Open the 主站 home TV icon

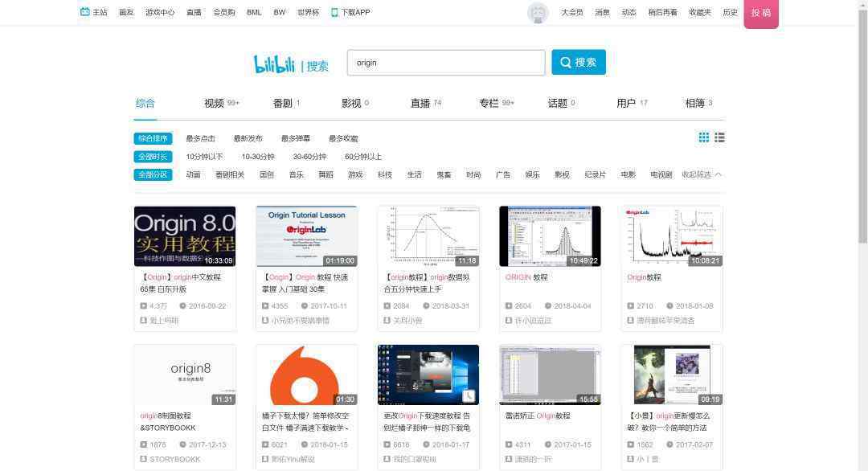84,11
